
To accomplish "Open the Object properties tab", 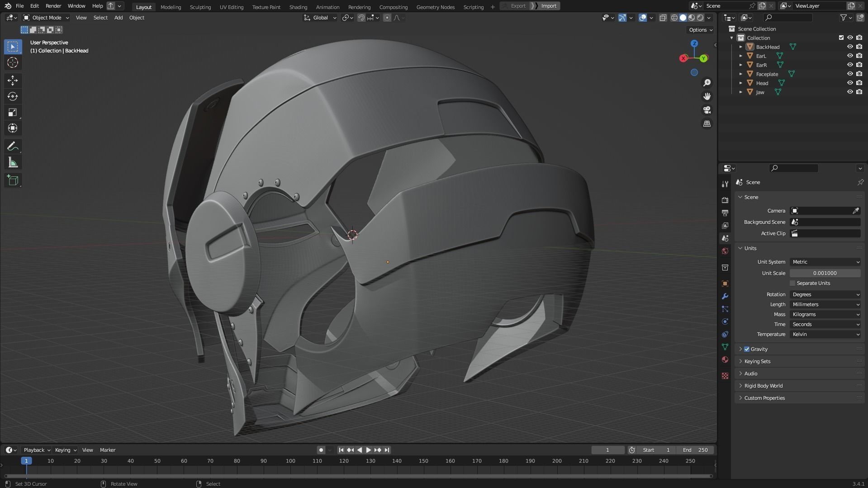I will 725,284.
